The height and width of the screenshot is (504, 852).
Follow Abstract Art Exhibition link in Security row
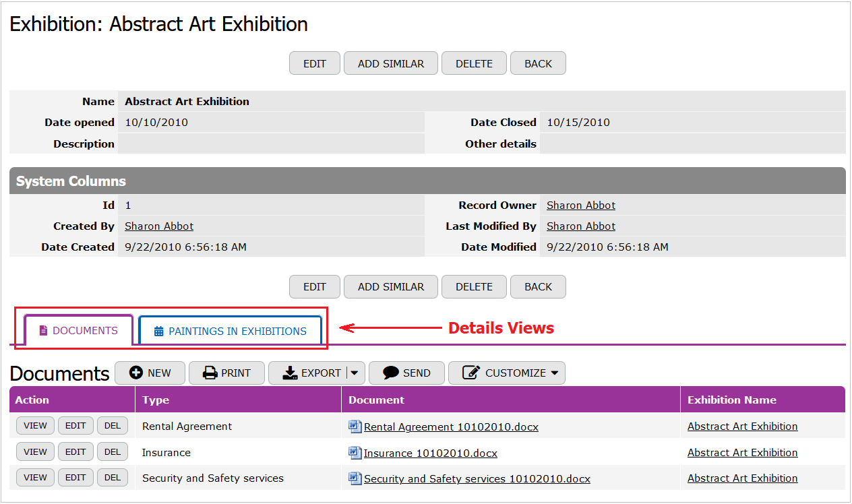742,478
